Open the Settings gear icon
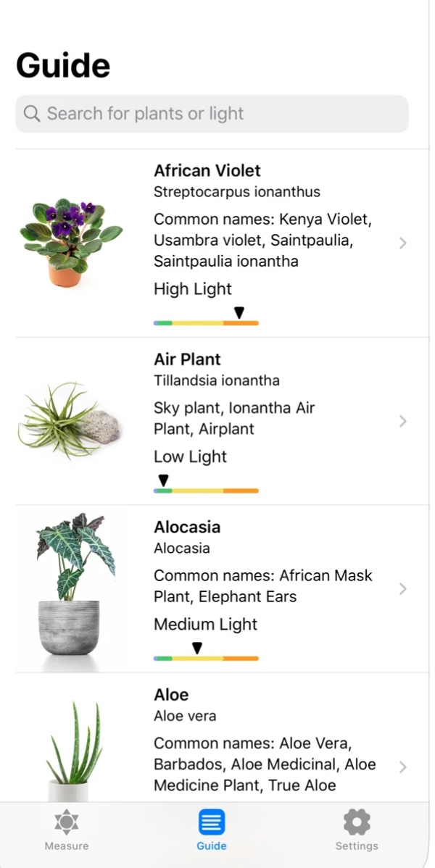This screenshot has height=868, width=435. click(357, 822)
